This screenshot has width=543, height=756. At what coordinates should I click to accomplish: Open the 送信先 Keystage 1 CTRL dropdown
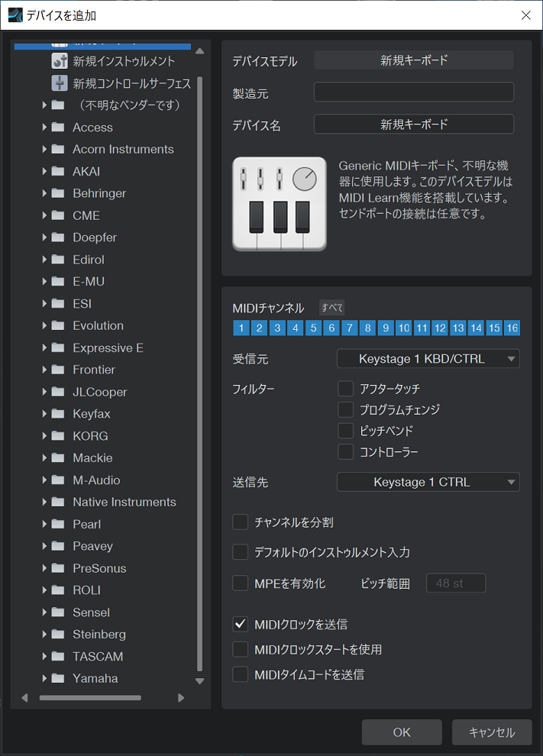click(428, 482)
